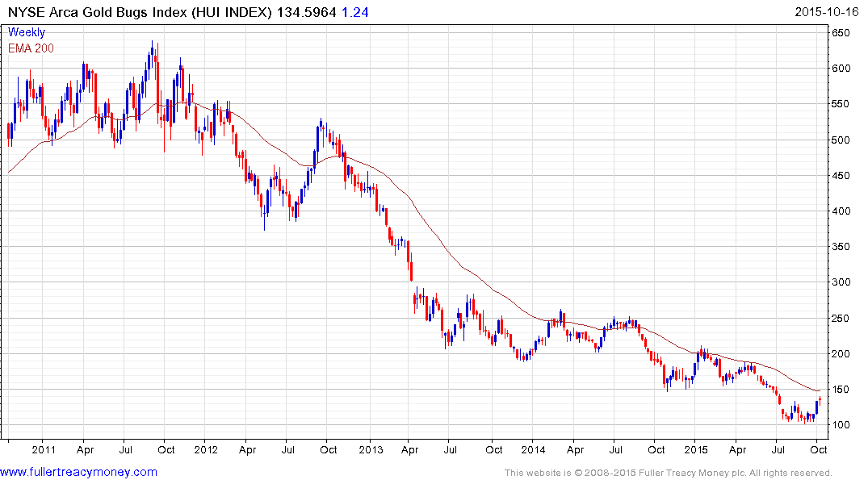Click the 2015-10-16 date in the header
This screenshot has height=484, width=868.
(x=826, y=12)
